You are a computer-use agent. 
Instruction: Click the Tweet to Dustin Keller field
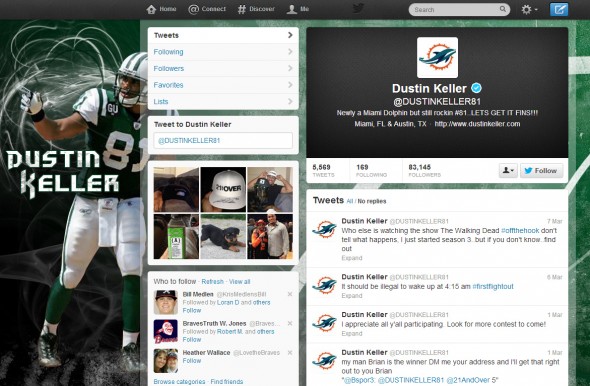(223, 140)
